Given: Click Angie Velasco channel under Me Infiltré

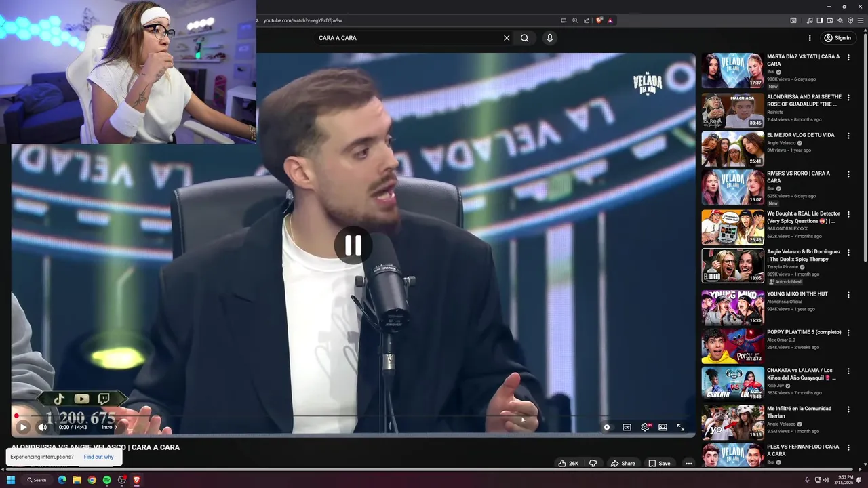Looking at the screenshot, I should click(x=782, y=424).
